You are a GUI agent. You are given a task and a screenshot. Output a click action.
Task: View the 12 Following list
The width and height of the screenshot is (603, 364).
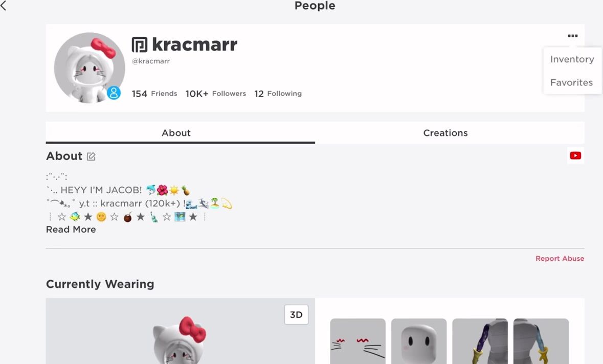tap(278, 94)
